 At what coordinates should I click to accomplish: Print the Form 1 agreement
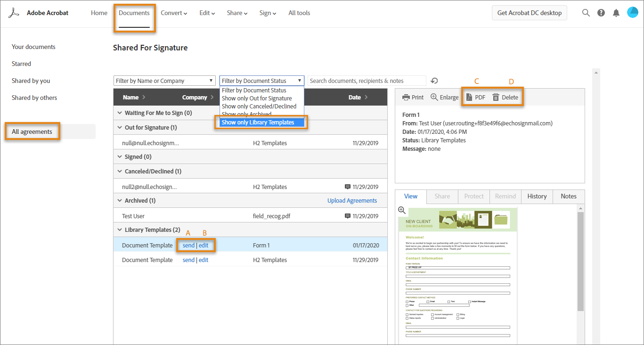click(x=413, y=97)
